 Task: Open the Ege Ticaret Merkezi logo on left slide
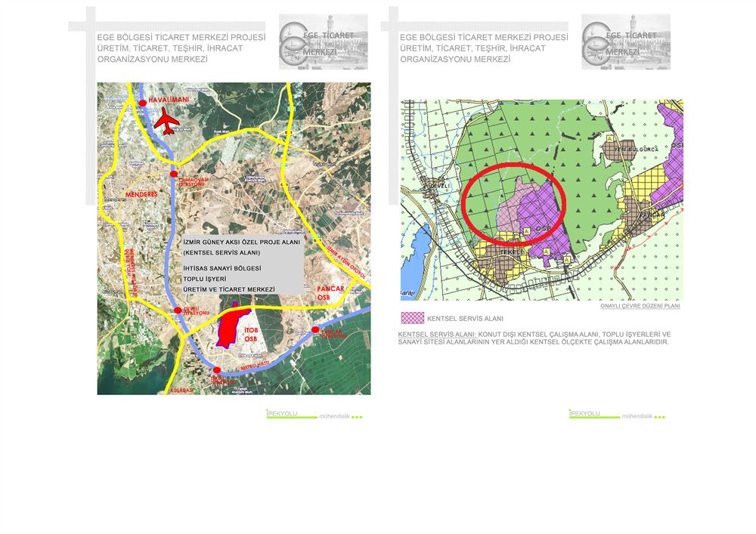tap(323, 42)
